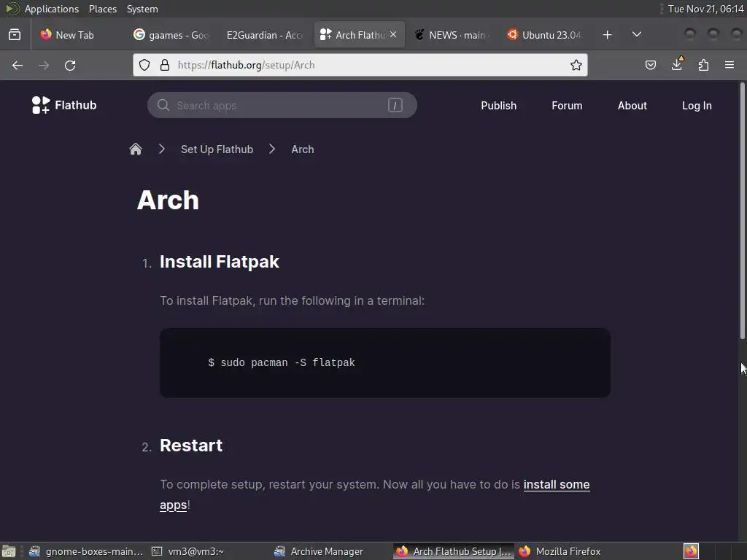Open a new tab with plus button
The height and width of the screenshot is (560, 747).
click(607, 35)
